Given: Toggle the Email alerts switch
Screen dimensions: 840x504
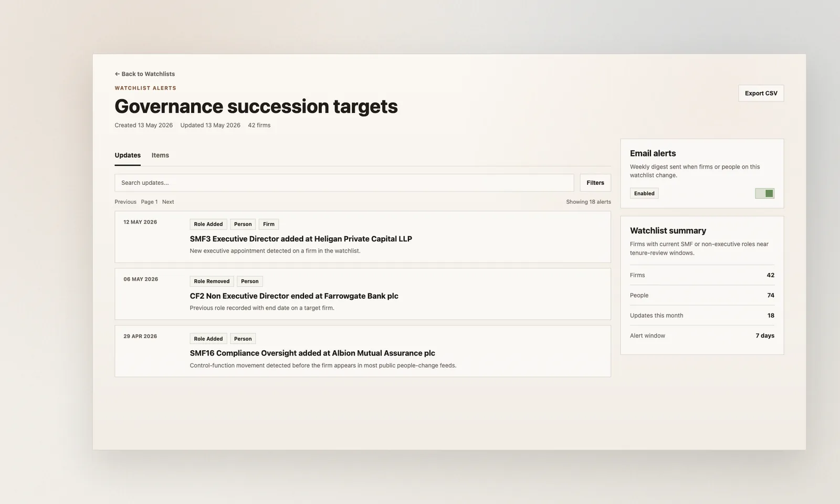Looking at the screenshot, I should pos(764,193).
